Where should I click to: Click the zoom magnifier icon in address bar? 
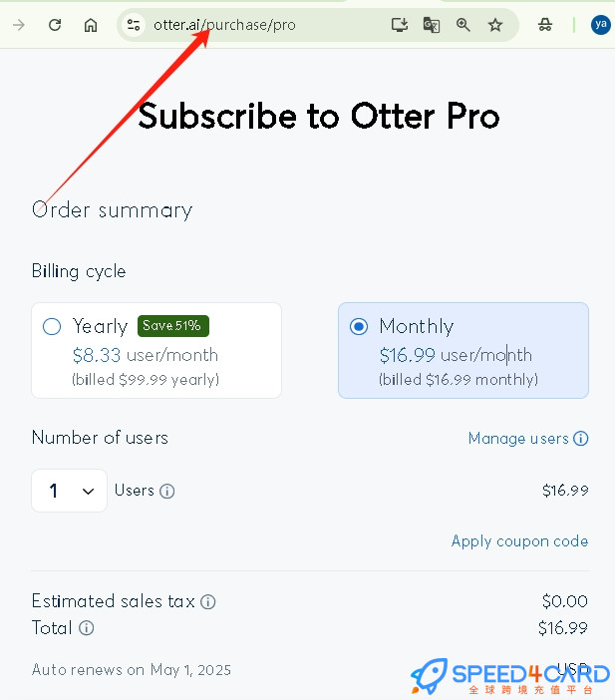(463, 25)
